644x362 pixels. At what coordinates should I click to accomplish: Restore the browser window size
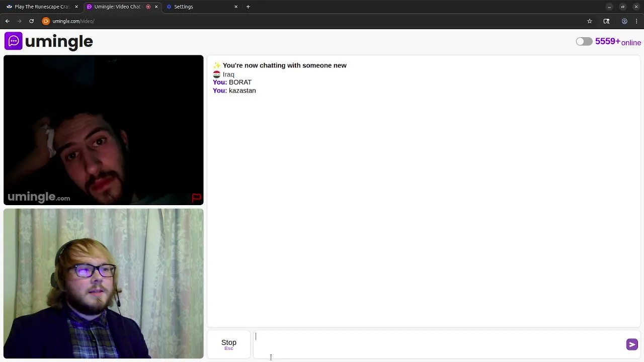[623, 7]
